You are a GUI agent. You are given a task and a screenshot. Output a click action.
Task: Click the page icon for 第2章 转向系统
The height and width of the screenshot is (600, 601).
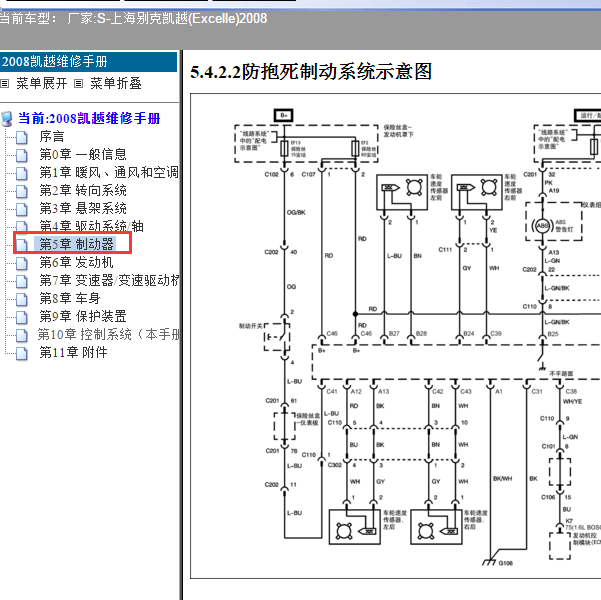pos(21,191)
